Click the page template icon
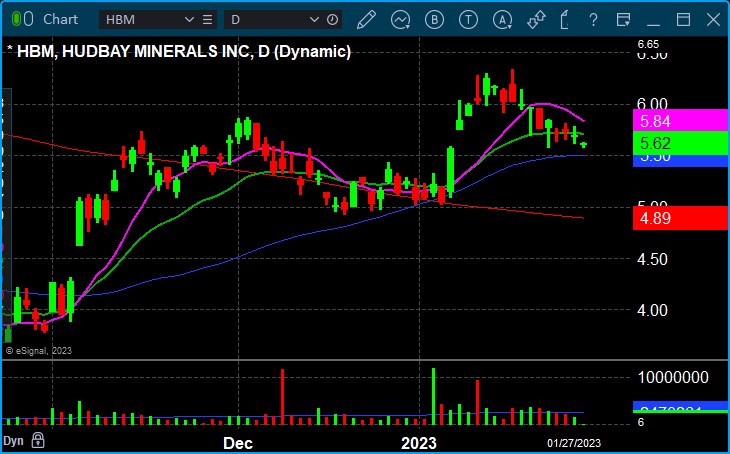This screenshot has height=454, width=730. tap(565, 20)
